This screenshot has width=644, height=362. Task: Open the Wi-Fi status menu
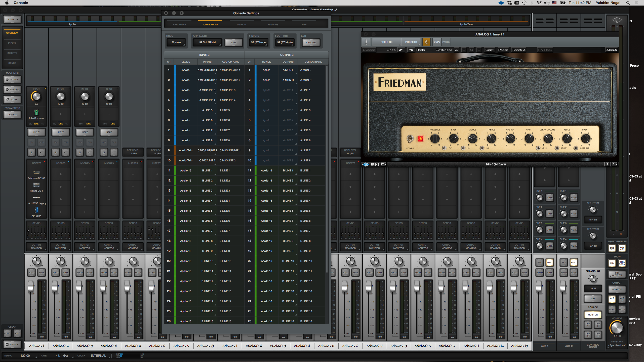click(539, 3)
